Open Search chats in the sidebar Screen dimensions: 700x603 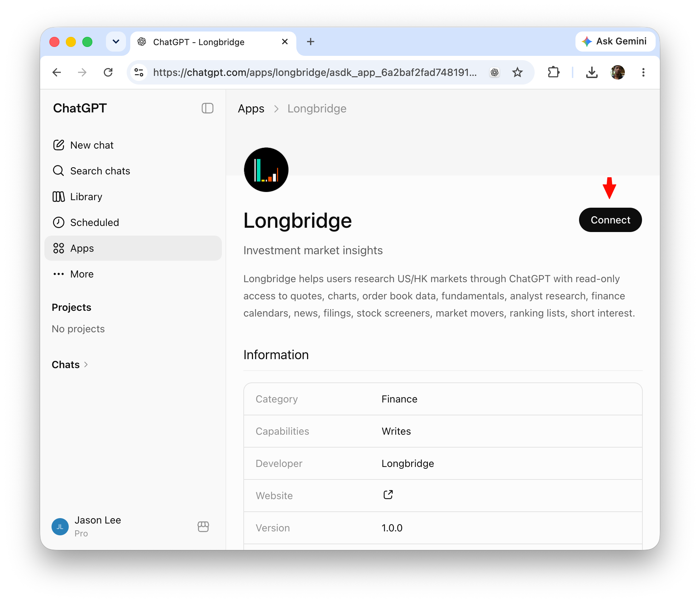pyautogui.click(x=133, y=171)
